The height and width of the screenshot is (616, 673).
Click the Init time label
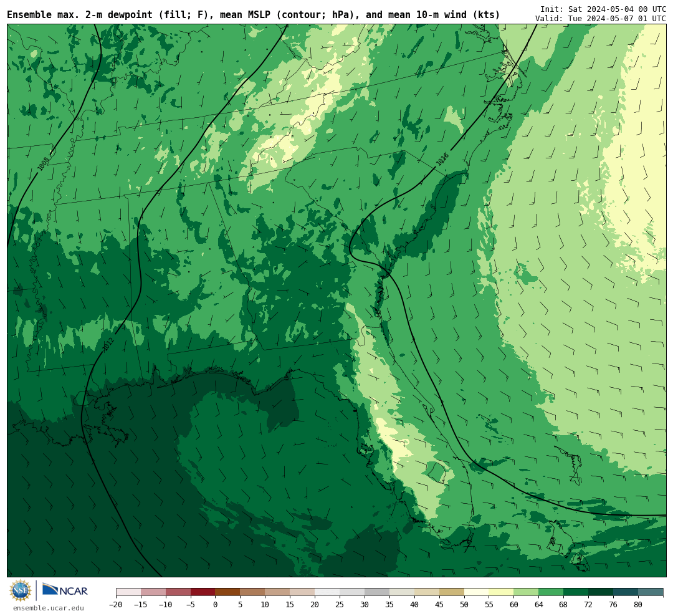(x=603, y=9)
